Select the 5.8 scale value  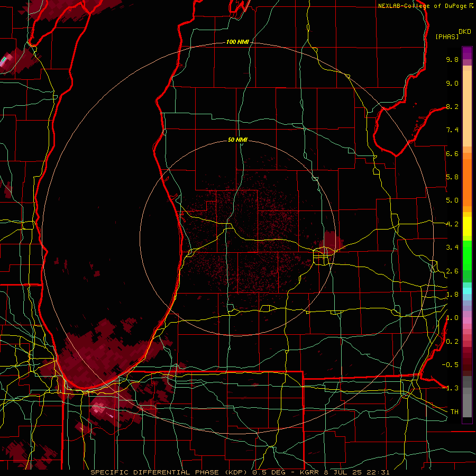pyautogui.click(x=452, y=177)
